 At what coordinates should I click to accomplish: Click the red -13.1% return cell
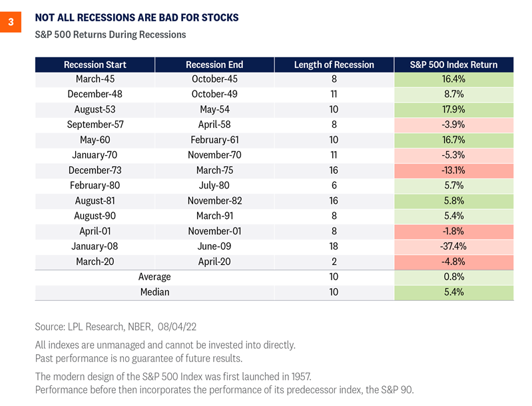point(453,170)
